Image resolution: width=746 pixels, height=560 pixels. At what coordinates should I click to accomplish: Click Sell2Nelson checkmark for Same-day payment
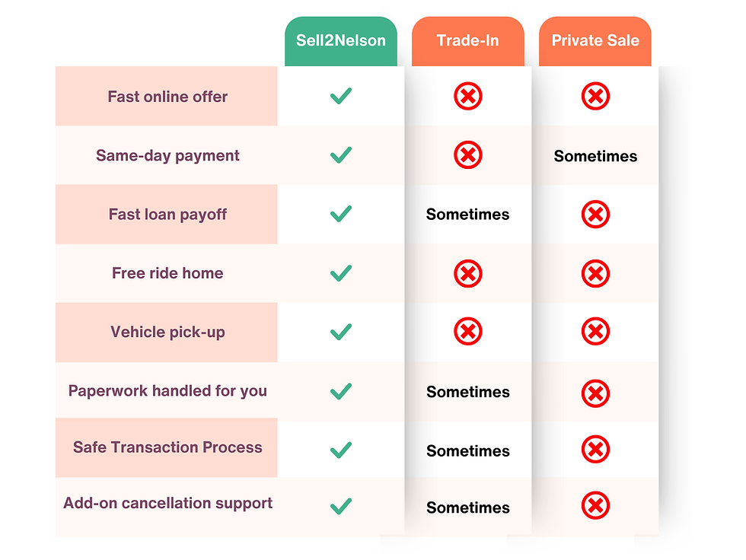coord(340,155)
